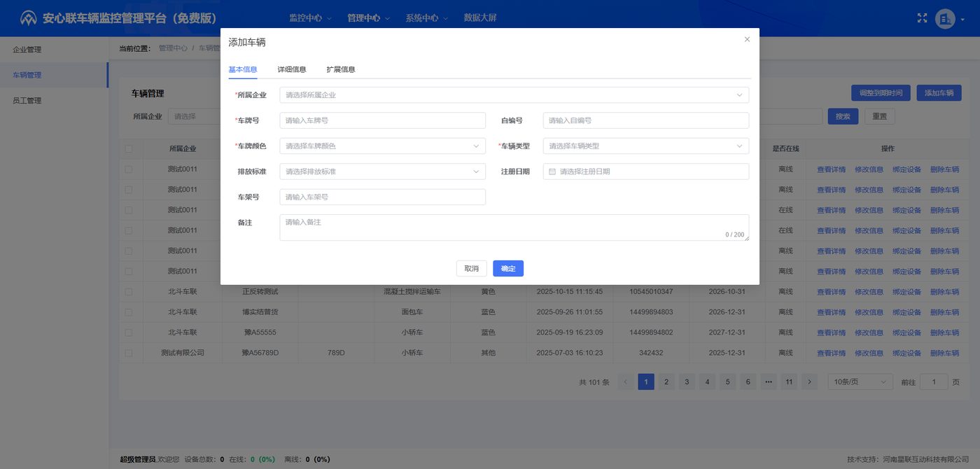
Task: Click the 调整到期时间 button
Action: point(881,93)
